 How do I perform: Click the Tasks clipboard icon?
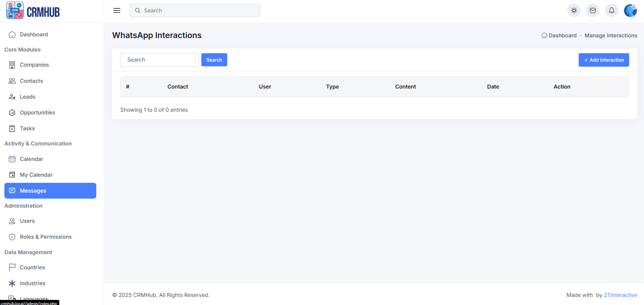pyautogui.click(x=12, y=129)
